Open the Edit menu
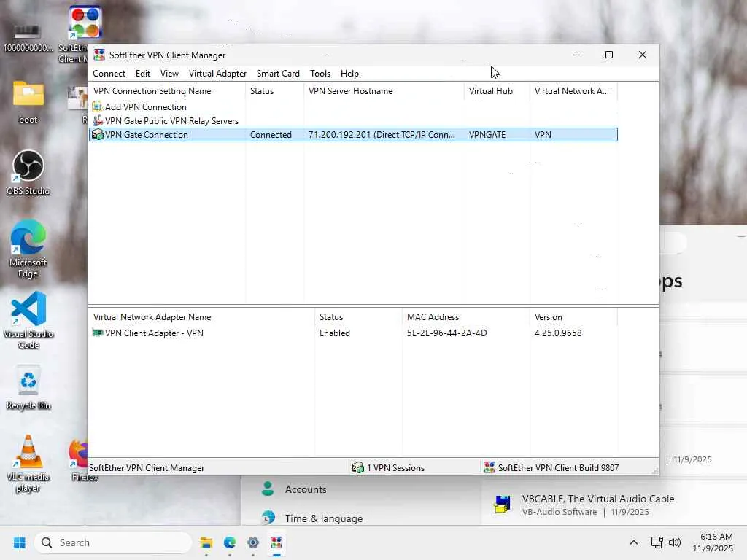747x560 pixels. tap(143, 74)
